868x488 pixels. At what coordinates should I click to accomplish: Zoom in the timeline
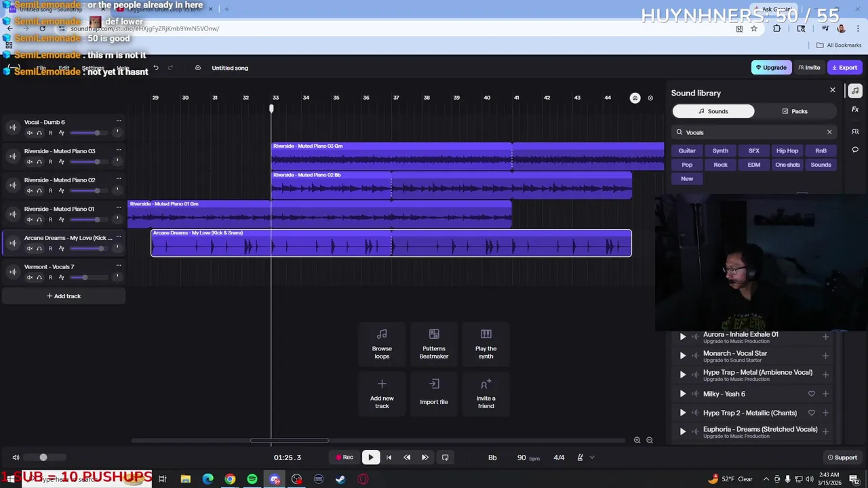[x=637, y=441]
